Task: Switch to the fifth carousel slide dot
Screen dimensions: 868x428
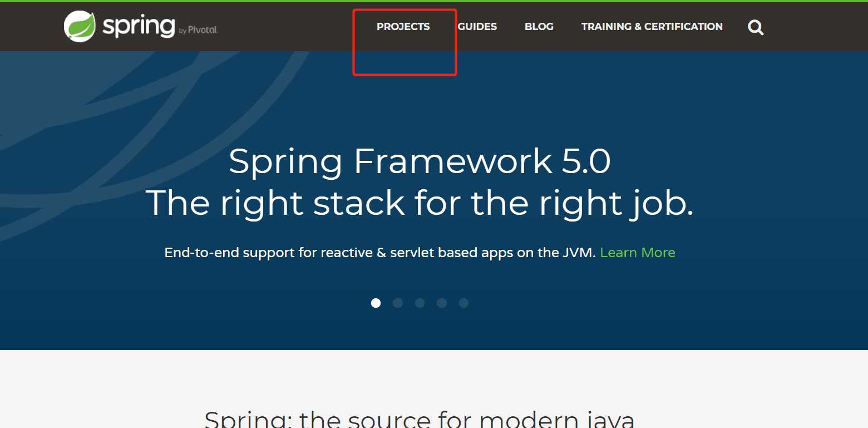Action: tap(464, 303)
